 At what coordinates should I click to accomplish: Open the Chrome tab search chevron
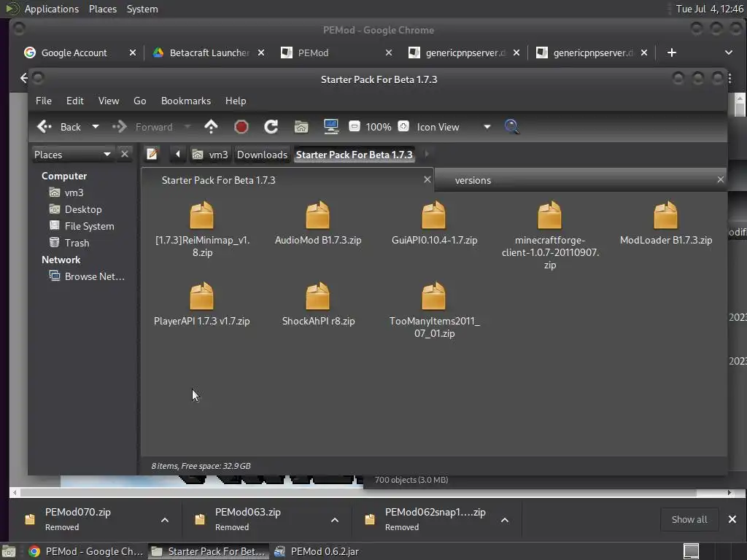pos(729,52)
